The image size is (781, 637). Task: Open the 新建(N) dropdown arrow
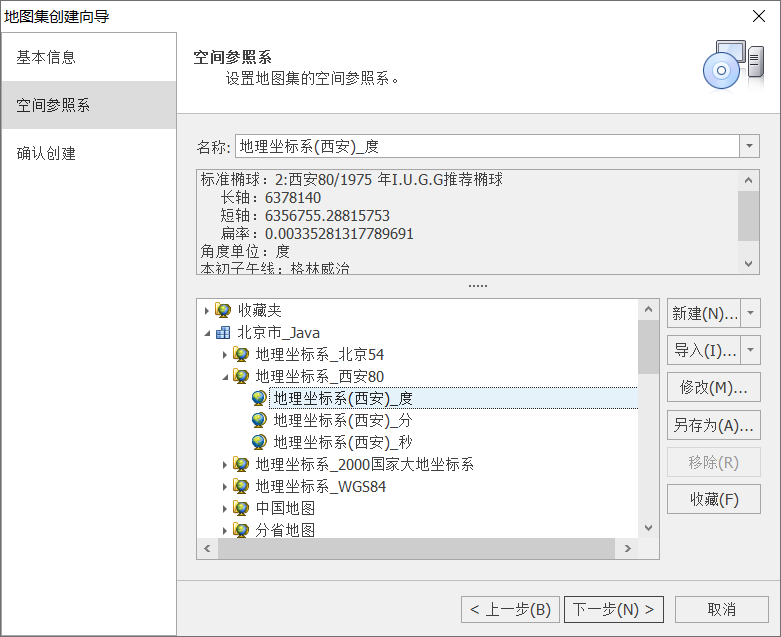(x=751, y=314)
